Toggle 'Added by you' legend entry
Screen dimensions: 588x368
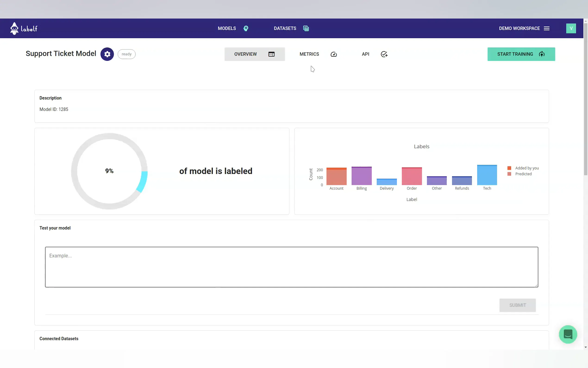tap(526, 168)
